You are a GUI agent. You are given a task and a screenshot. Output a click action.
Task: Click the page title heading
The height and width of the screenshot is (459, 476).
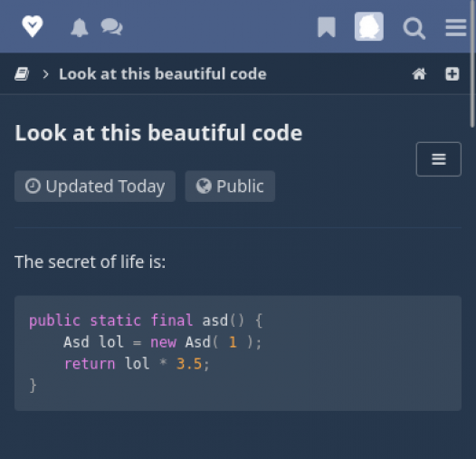[158, 133]
